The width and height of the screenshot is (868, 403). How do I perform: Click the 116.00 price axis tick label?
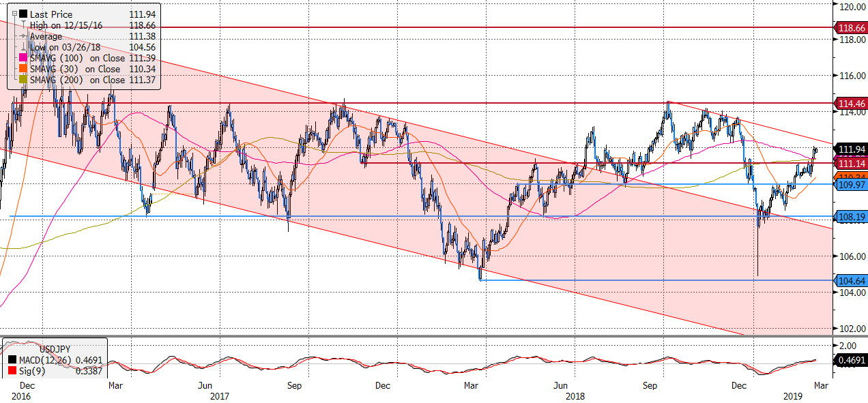(852, 76)
